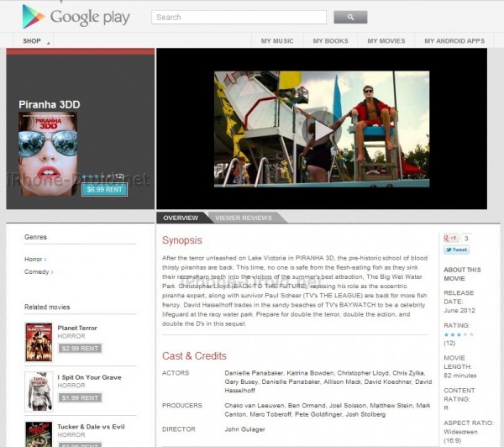Select the Overview tab

pyautogui.click(x=180, y=218)
